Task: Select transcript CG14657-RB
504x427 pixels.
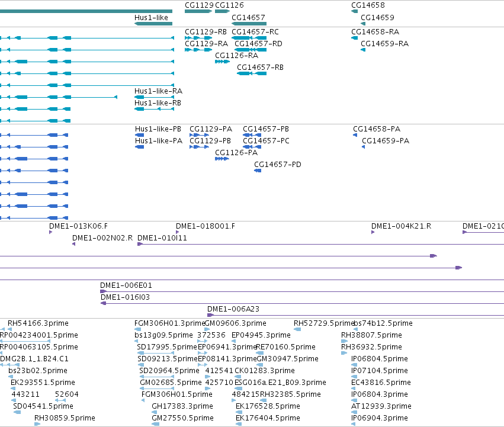Action: (260, 68)
